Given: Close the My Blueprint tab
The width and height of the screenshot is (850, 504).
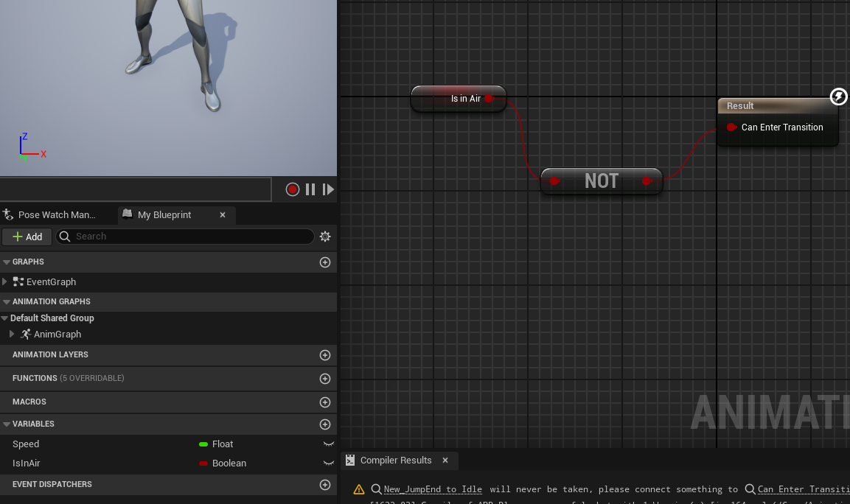Looking at the screenshot, I should [223, 215].
